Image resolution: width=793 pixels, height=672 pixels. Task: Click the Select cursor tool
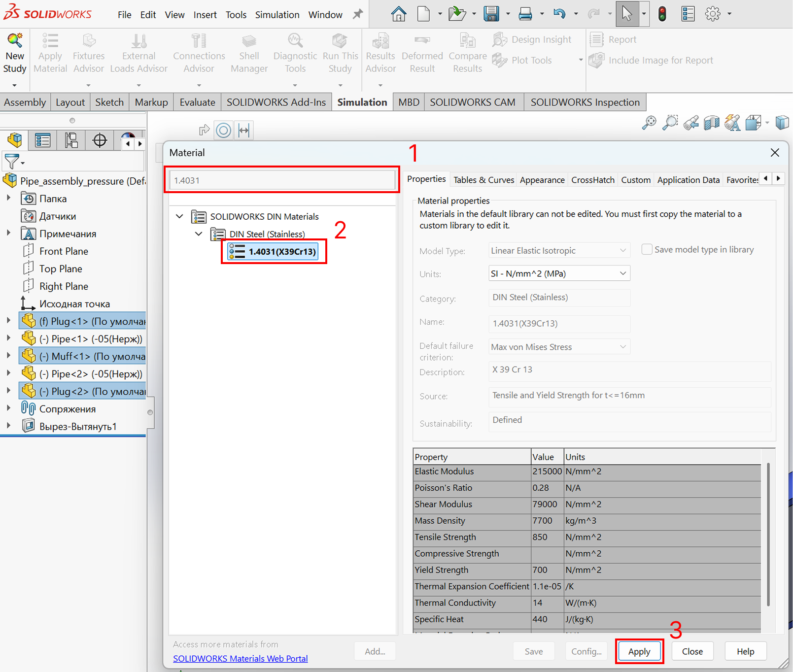tap(626, 14)
